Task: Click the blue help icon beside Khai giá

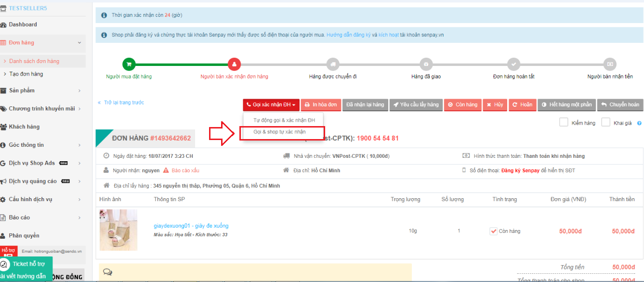Action: tap(639, 123)
